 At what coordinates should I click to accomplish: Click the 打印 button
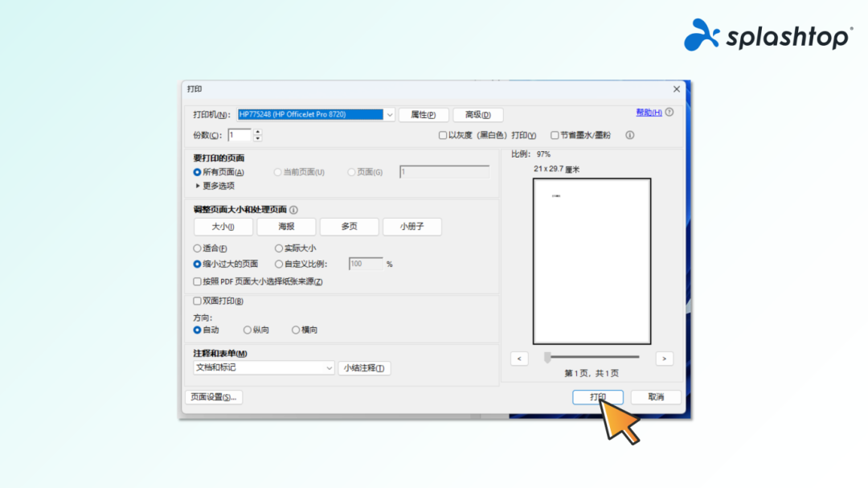click(598, 396)
